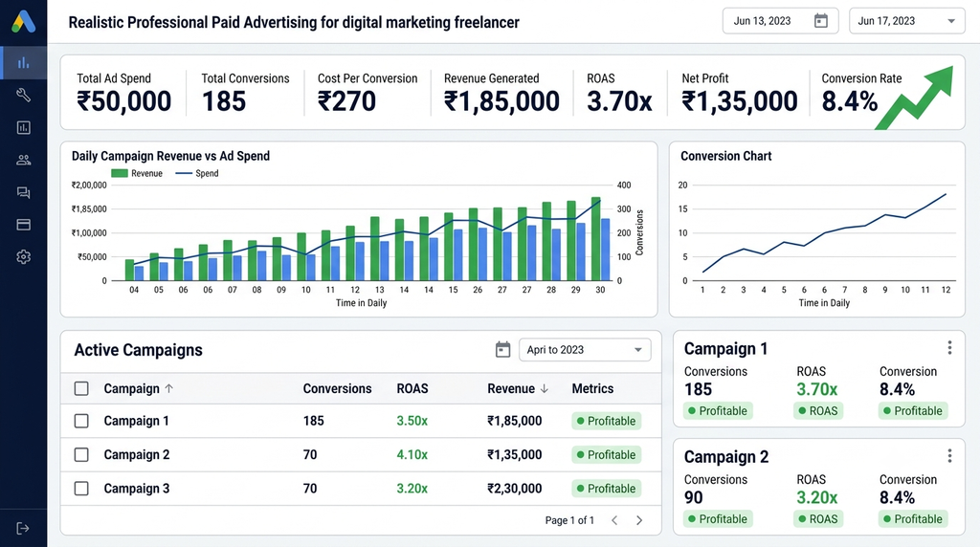Click Profitable badge in Campaign 2 table row
The image size is (980, 547).
click(606, 454)
